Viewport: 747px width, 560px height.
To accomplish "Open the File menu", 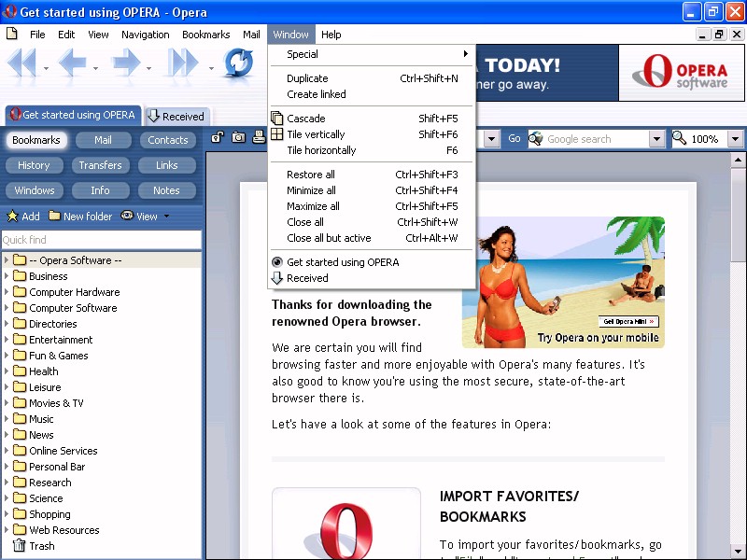I will 37,35.
